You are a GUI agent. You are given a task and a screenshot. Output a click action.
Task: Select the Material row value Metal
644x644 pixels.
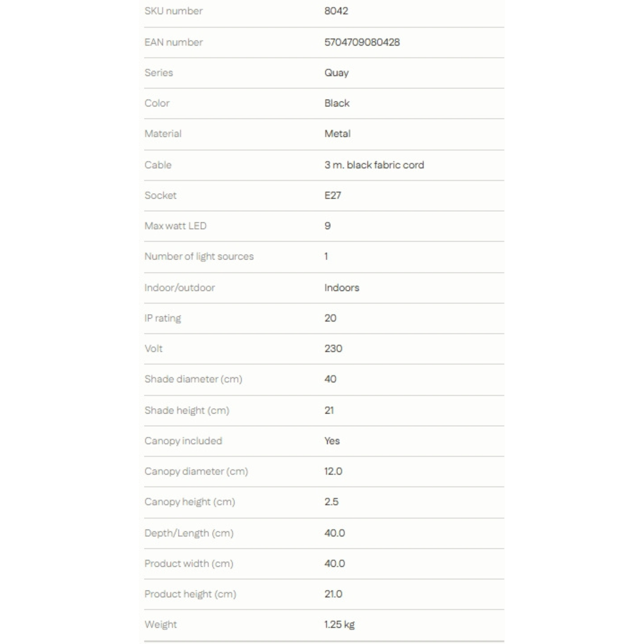pos(337,134)
